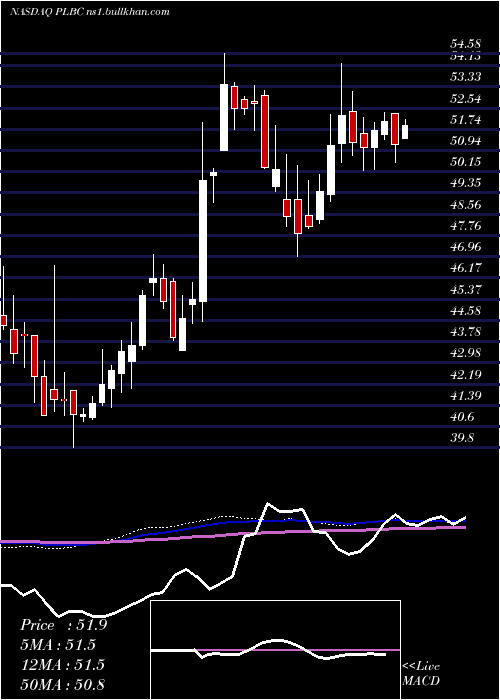The width and height of the screenshot is (500, 700).
Task: Click the 39.8 price axis label
Action: pos(462,438)
